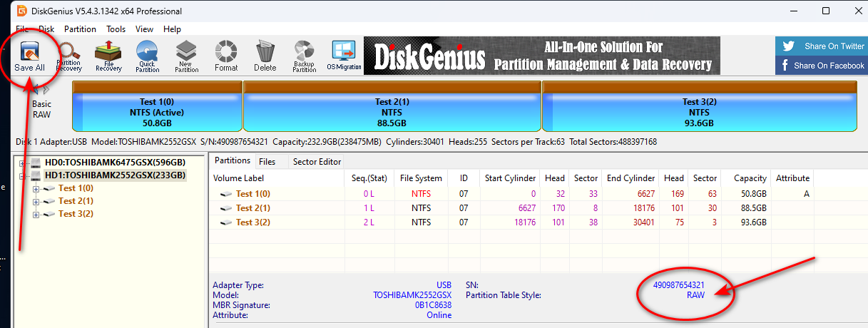Click Test 2(1) partition icon in table
Screen dimensions: 868x328
point(225,208)
